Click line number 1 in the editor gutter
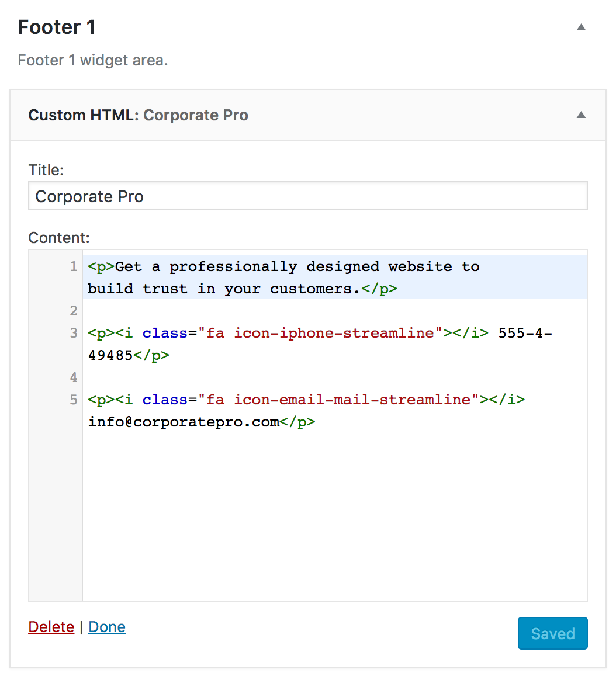616x680 pixels. point(72,266)
